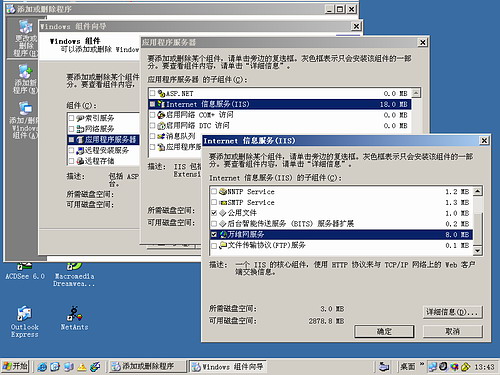The width and height of the screenshot is (500, 375).
Task: Click the network connection tray icon
Action: 433,367
